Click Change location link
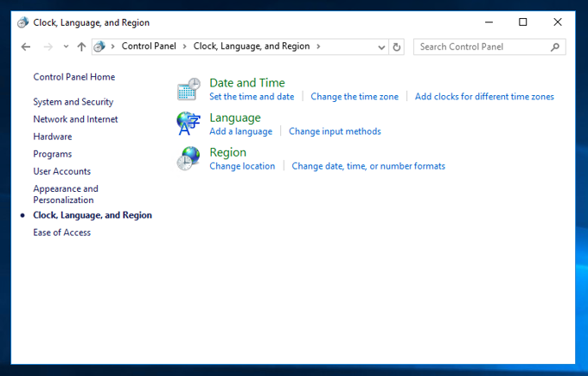Viewport: 588px width, 376px height. pos(242,166)
